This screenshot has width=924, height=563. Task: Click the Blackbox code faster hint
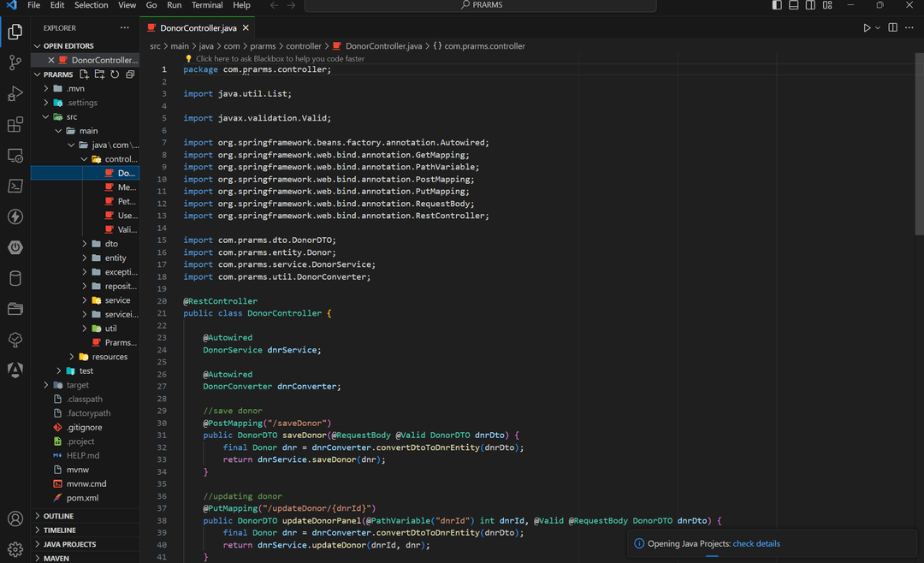(x=280, y=59)
